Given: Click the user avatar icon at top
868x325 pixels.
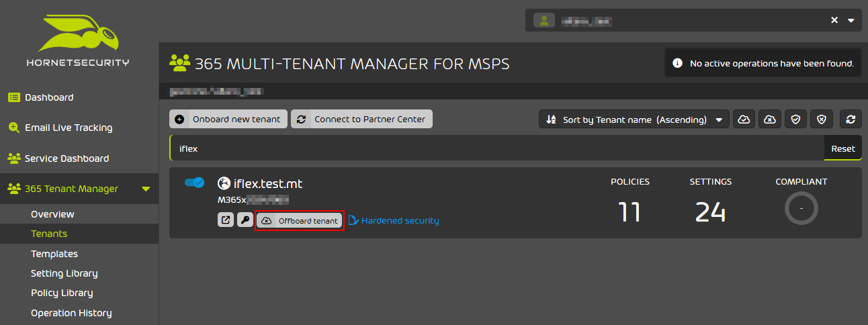Looking at the screenshot, I should pos(544,20).
